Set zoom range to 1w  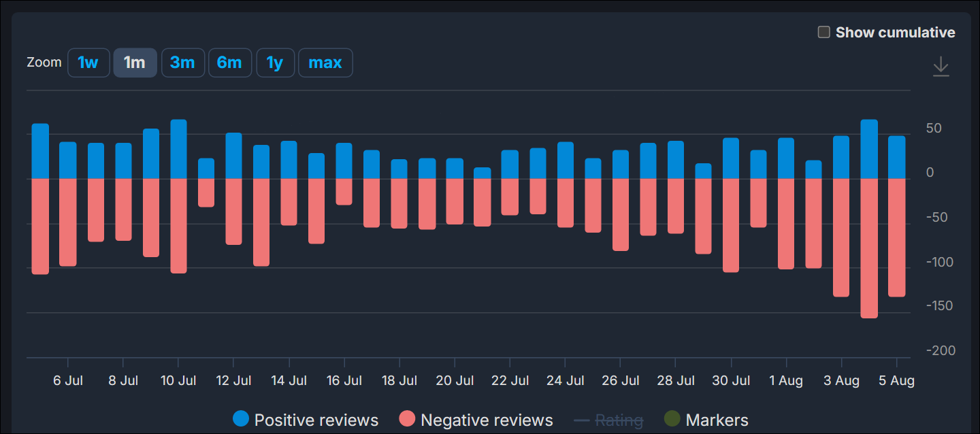tap(88, 63)
